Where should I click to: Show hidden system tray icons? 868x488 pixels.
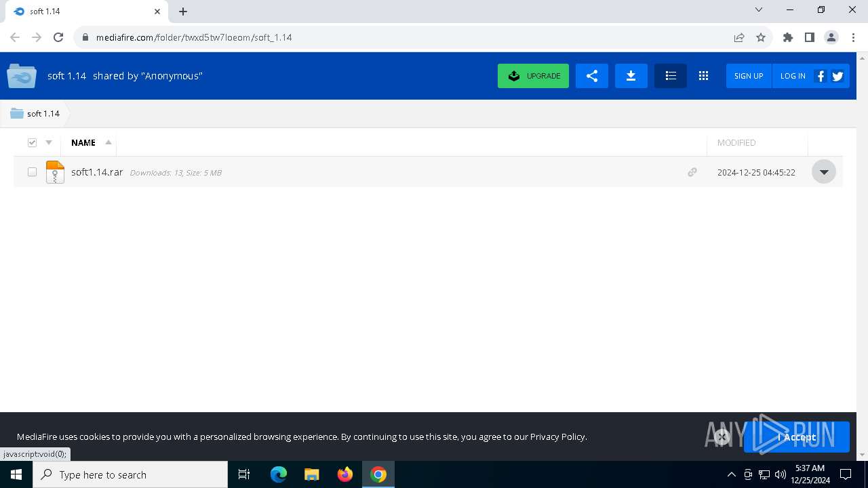731,474
